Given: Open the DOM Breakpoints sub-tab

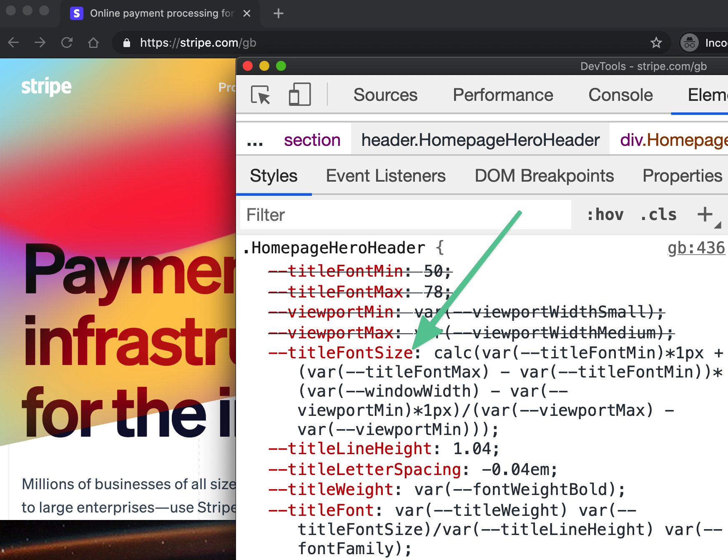Looking at the screenshot, I should click(544, 176).
